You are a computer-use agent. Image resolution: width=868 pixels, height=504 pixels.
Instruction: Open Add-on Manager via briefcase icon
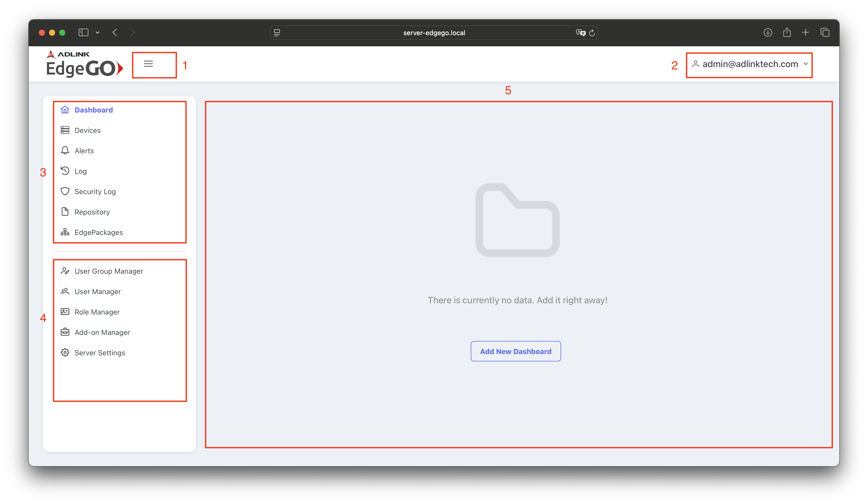[x=65, y=332]
